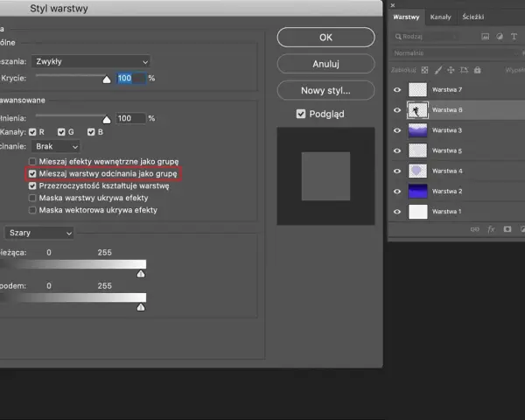This screenshot has width=525, height=420.
Task: Open the Szary blend-if channel dropdown
Action: click(x=39, y=233)
